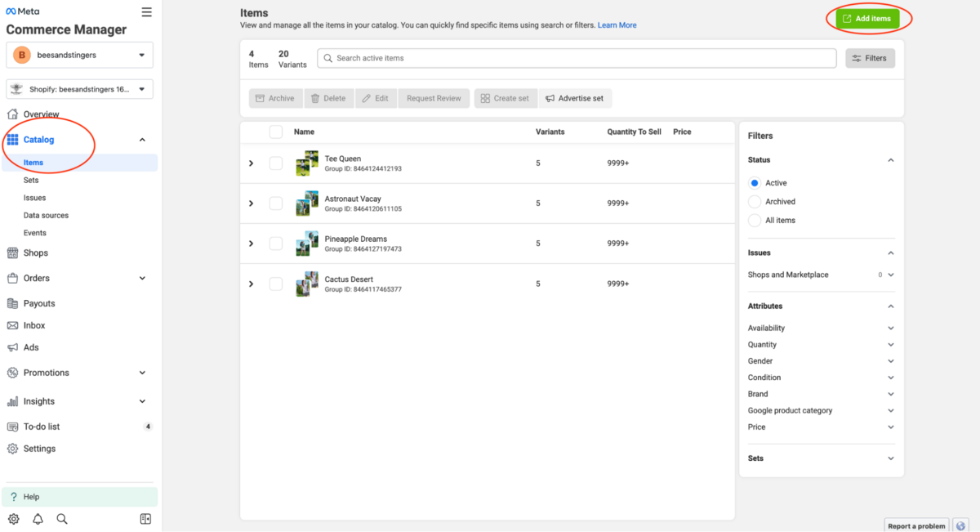
Task: Open the Shops icon in sidebar
Action: pos(12,253)
